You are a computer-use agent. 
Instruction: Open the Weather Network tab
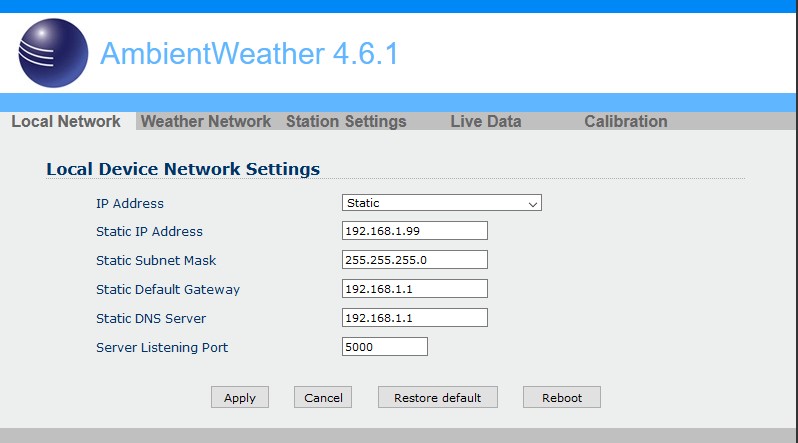(206, 121)
